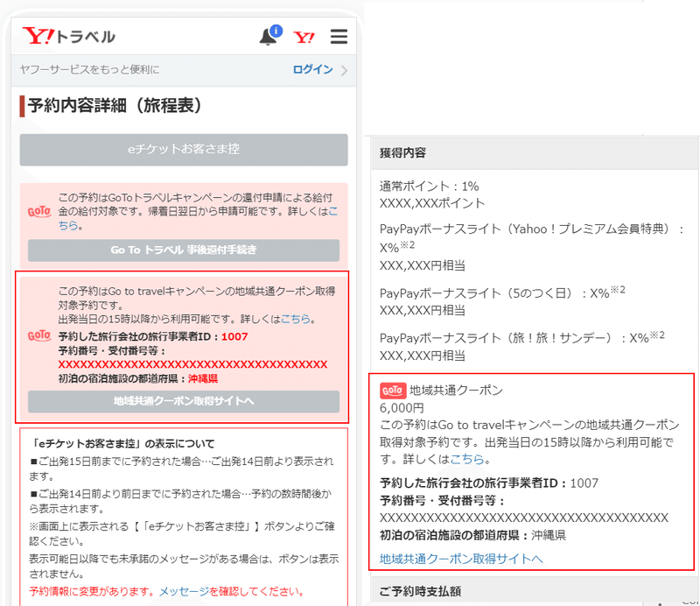700x606 pixels.
Task: Click the GoTo icon beside refund notice
Action: click(x=39, y=211)
